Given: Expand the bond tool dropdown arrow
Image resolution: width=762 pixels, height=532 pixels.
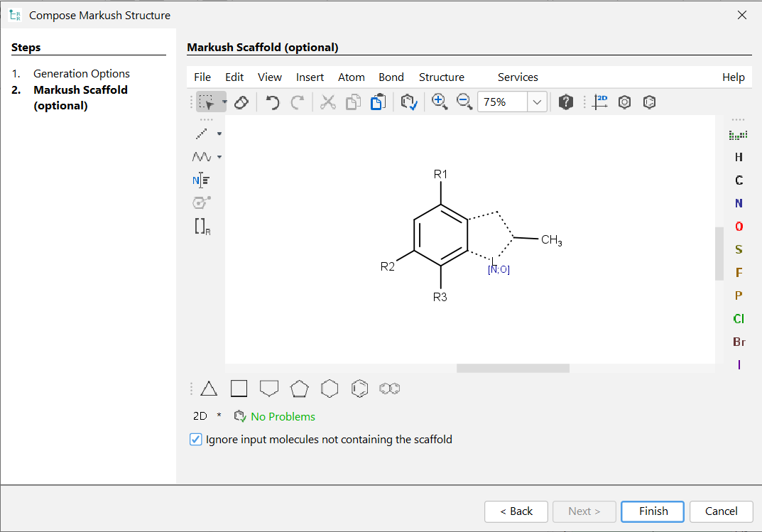Looking at the screenshot, I should tap(219, 134).
